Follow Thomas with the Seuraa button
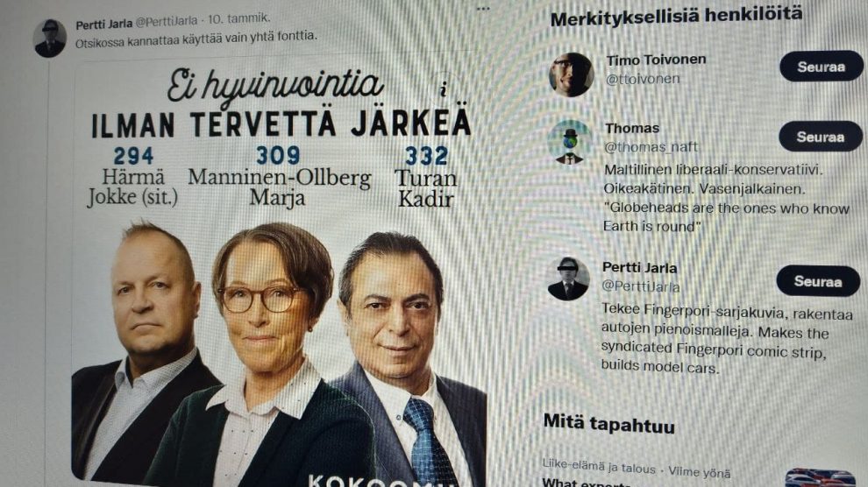The height and width of the screenshot is (487, 868). 821,137
